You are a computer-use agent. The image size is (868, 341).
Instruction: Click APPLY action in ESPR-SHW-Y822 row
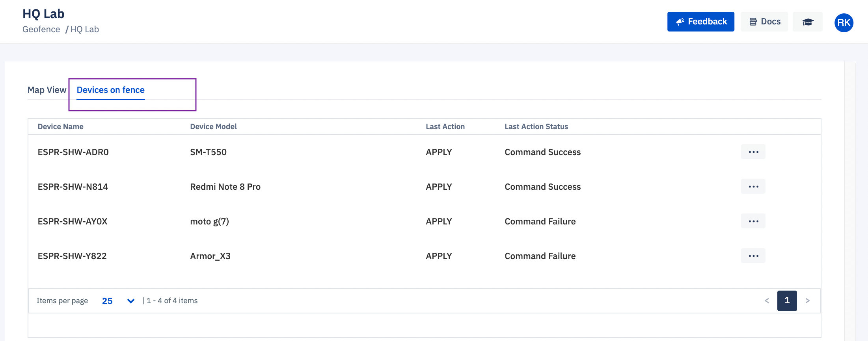pyautogui.click(x=439, y=256)
